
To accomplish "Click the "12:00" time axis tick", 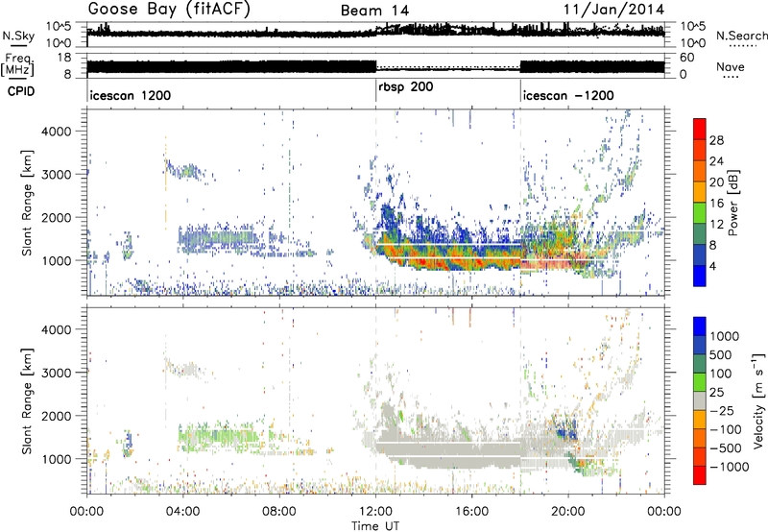I will [375, 512].
